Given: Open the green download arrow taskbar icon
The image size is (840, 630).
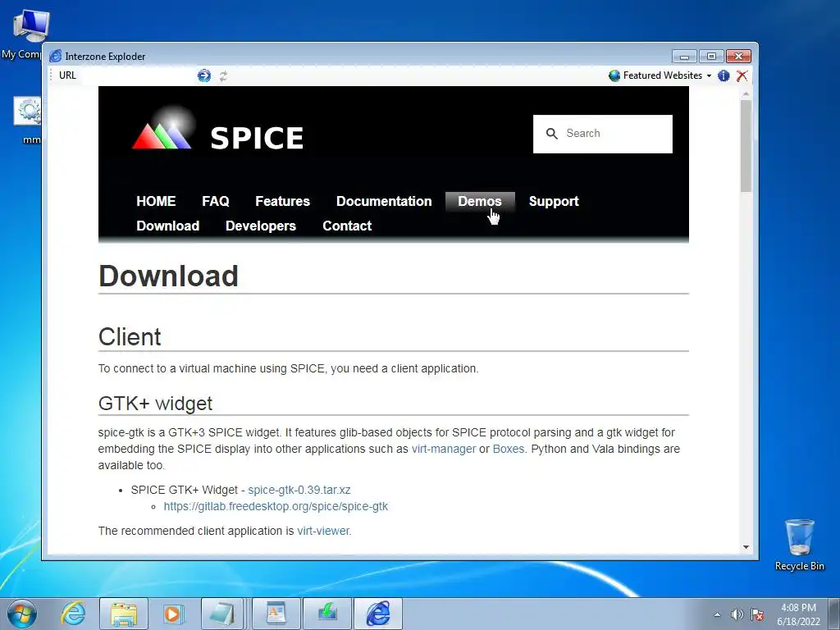Looking at the screenshot, I should [327, 614].
